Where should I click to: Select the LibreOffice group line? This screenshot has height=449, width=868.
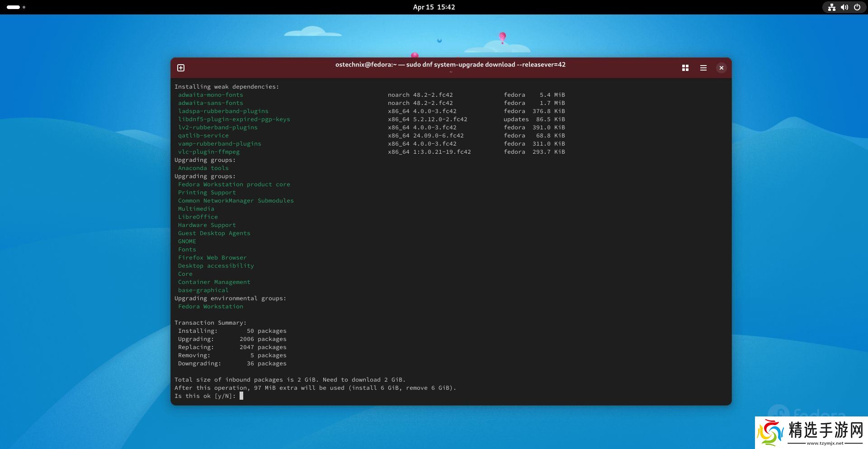pyautogui.click(x=198, y=217)
